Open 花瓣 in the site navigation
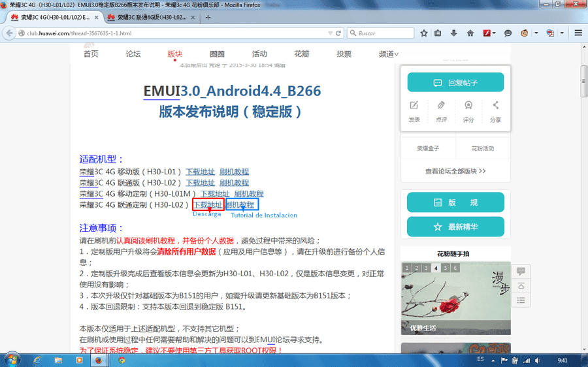588x367 pixels. [x=302, y=54]
